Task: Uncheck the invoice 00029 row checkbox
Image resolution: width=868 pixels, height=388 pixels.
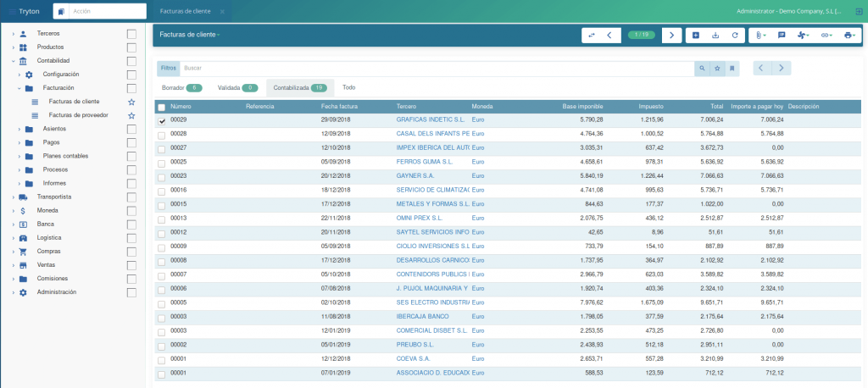Action: pos(162,121)
